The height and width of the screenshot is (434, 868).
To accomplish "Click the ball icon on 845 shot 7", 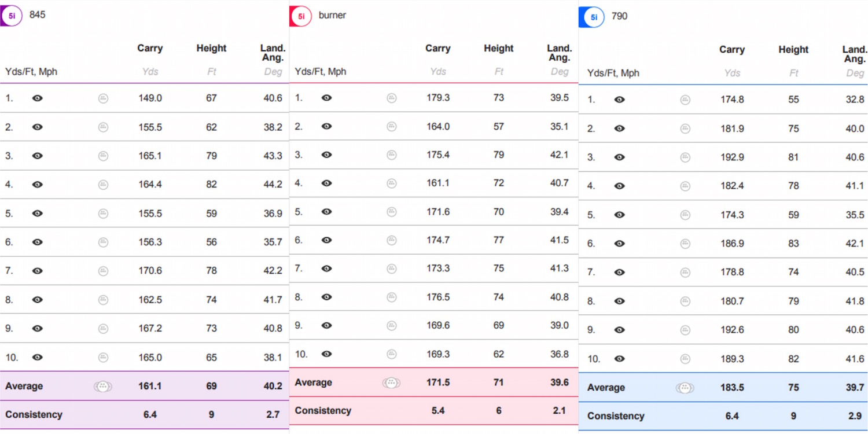I will [x=103, y=271].
